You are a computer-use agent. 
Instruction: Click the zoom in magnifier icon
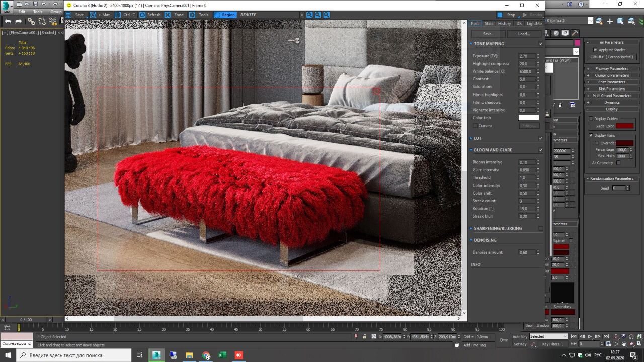coord(309,15)
